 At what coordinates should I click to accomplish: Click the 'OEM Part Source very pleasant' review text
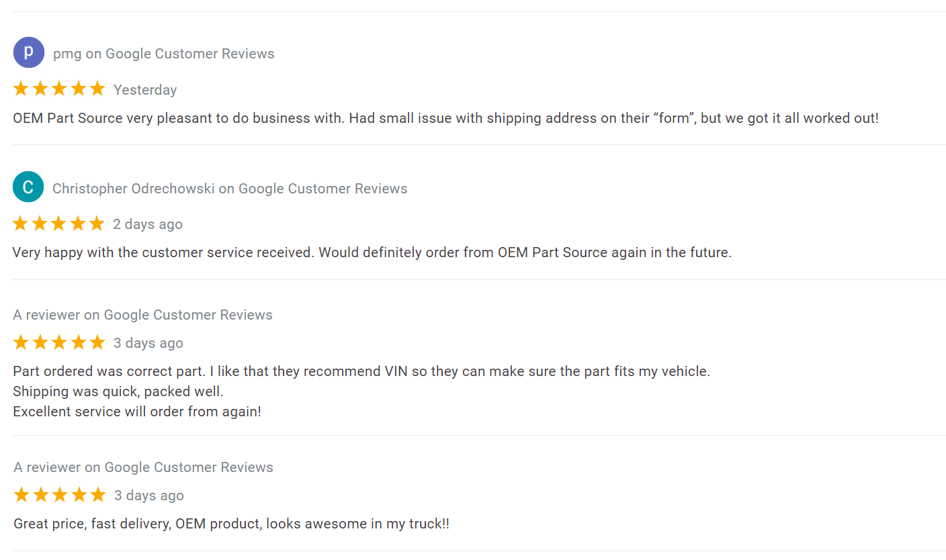[x=445, y=118]
